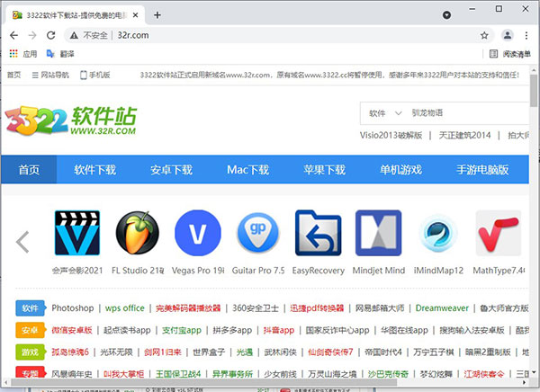
Task: Bookmark this page with the star icon
Action: pos(484,35)
